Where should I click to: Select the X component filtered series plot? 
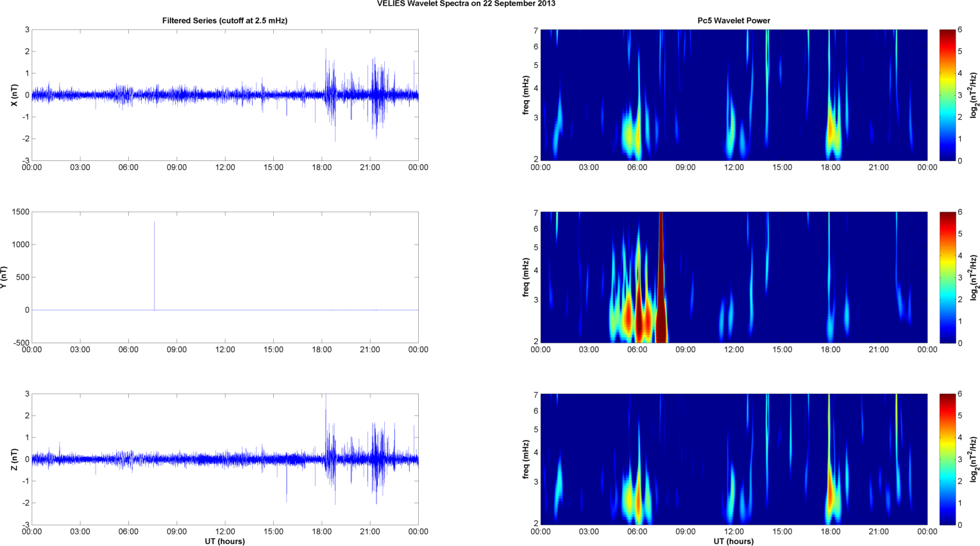225,95
